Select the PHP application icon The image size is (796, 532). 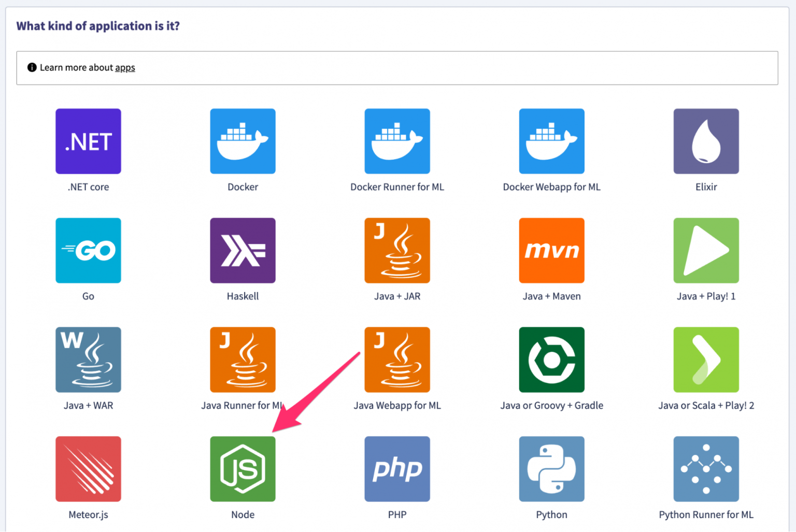pos(397,469)
